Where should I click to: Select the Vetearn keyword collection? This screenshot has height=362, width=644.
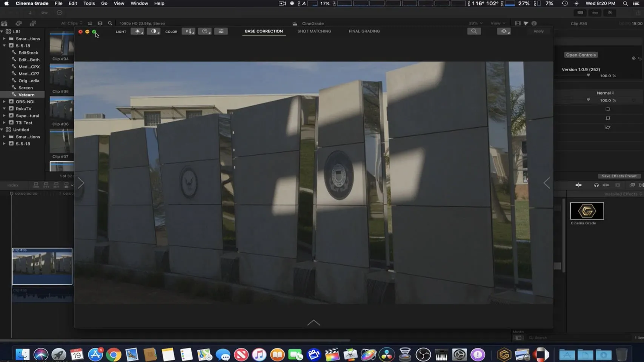click(22, 95)
